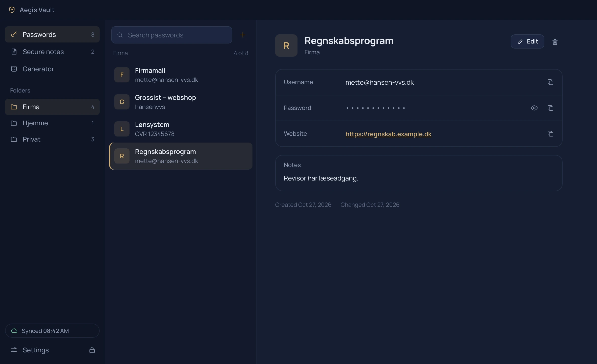Copy the username value

click(x=550, y=82)
